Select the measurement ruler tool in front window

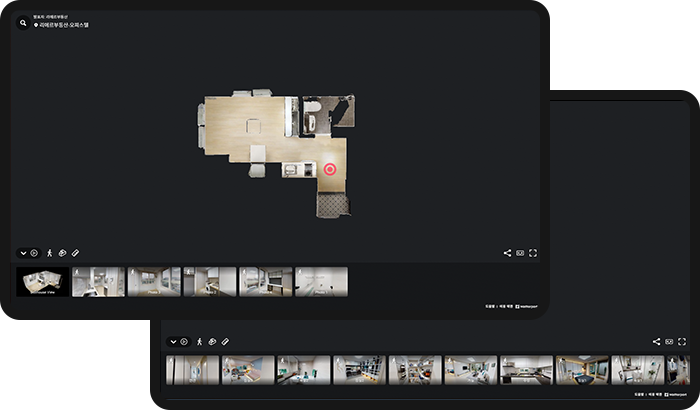(75, 253)
